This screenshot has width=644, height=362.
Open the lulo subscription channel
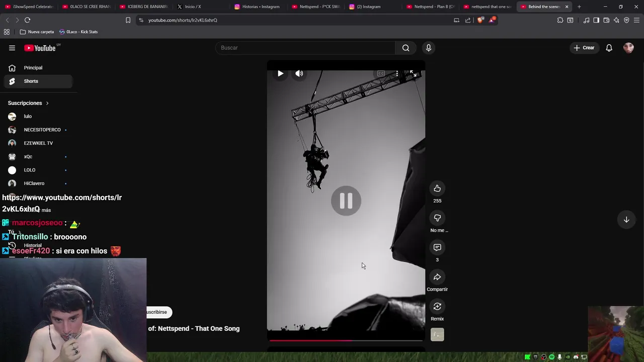point(38,116)
